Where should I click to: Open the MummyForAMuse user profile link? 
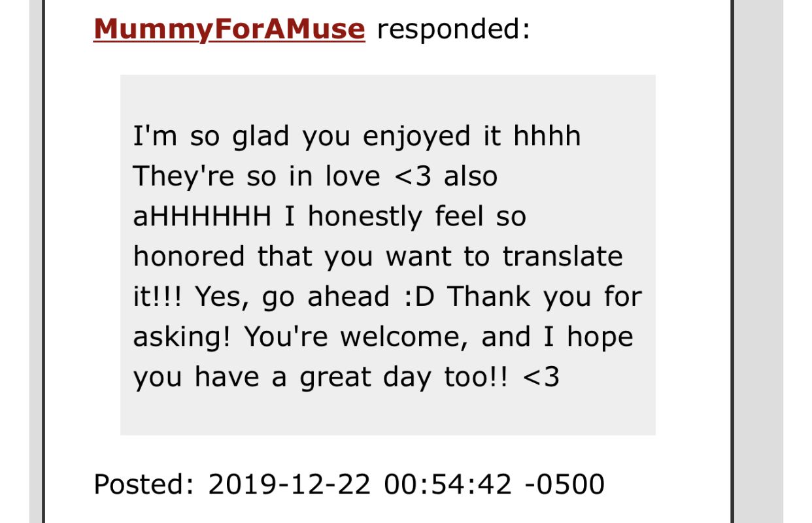tap(229, 28)
